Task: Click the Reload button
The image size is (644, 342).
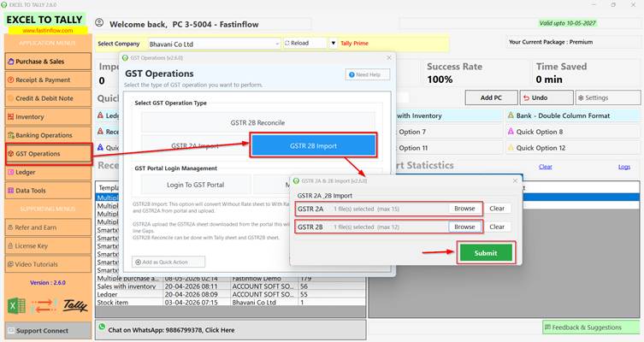Action: (x=305, y=43)
